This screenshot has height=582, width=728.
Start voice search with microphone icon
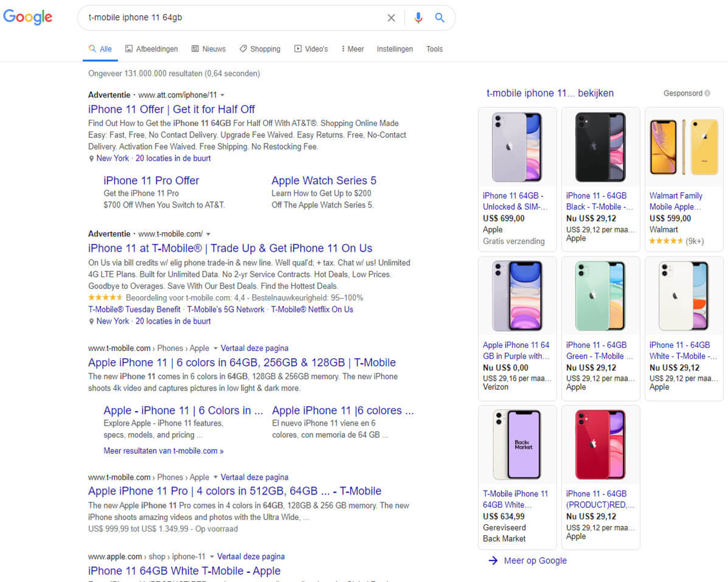(x=418, y=18)
